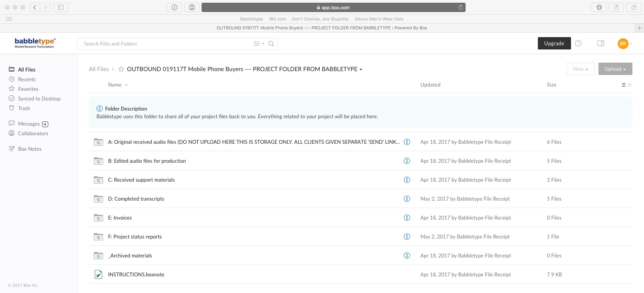Open folder D: Completed transcripts

tap(136, 199)
